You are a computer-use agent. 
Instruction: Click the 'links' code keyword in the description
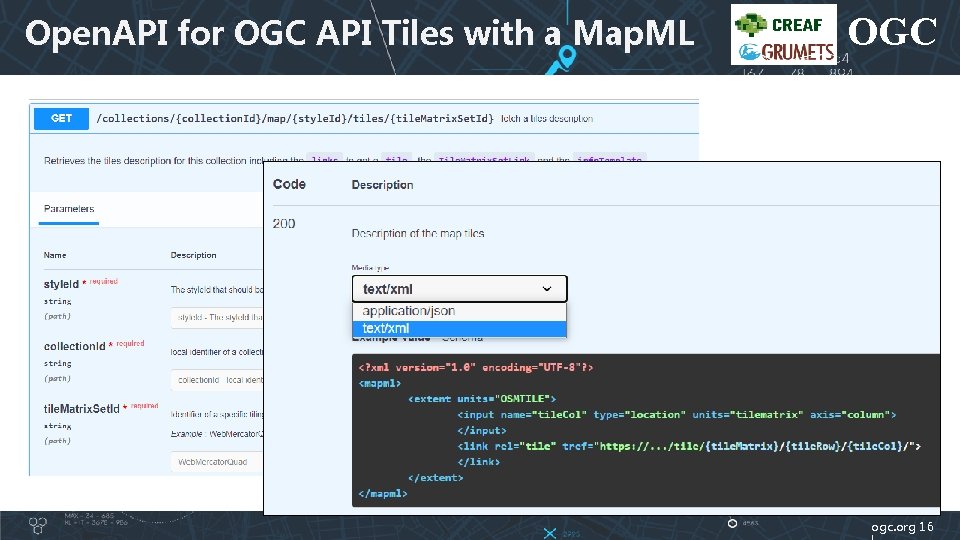click(324, 160)
